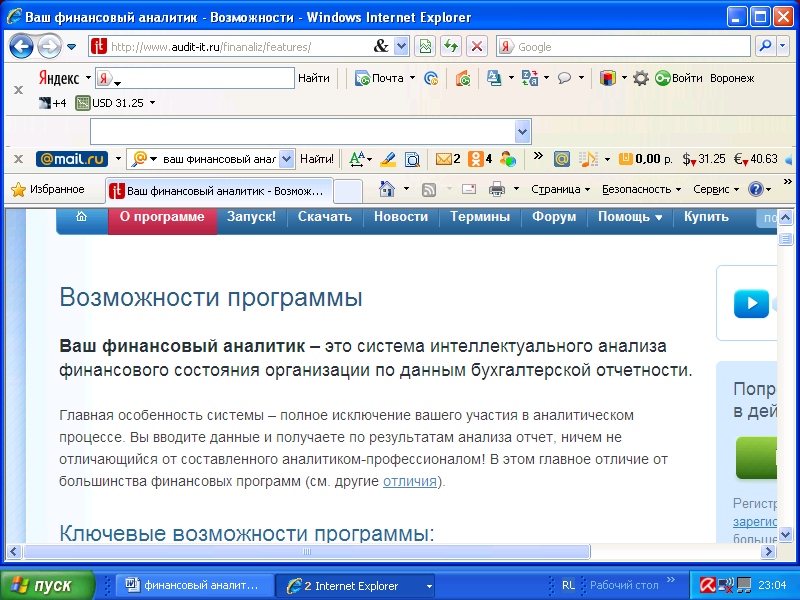Click the Mail.ru envelope inbox icon
Screen dimensions: 800x600
tap(444, 159)
